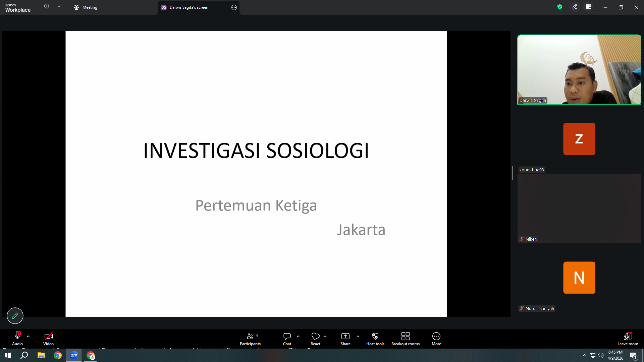
Task: Unmute microphone with the Audio button
Action: tap(17, 339)
